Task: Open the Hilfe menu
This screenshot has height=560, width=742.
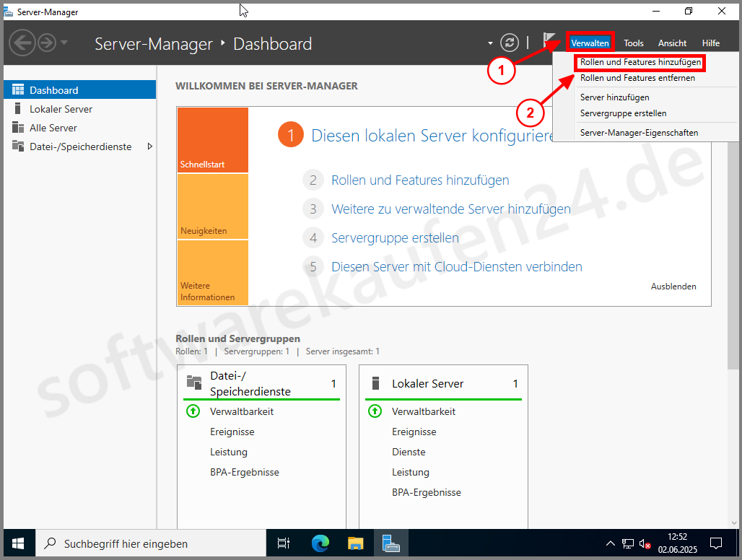Action: click(x=711, y=43)
